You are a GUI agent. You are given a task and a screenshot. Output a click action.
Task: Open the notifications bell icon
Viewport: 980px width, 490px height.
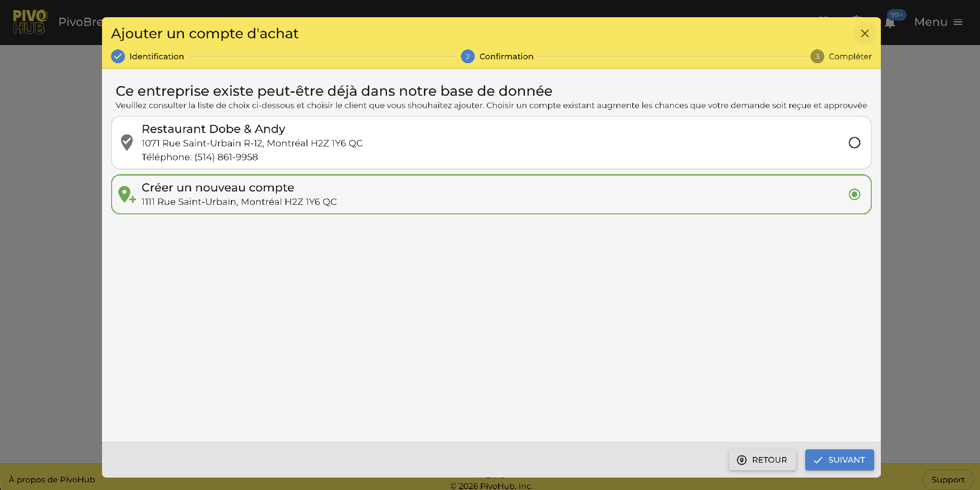[x=890, y=22]
